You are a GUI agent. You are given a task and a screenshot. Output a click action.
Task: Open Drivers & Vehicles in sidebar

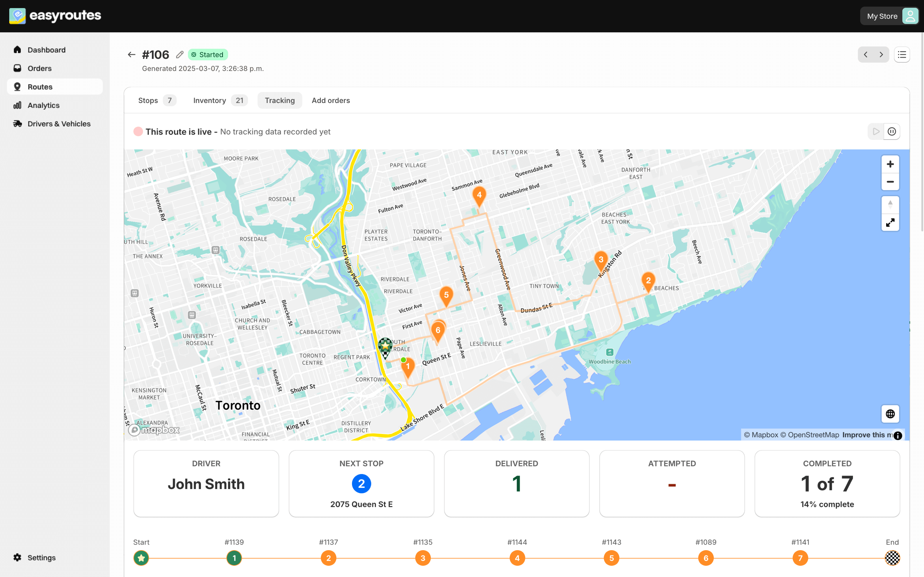click(59, 124)
